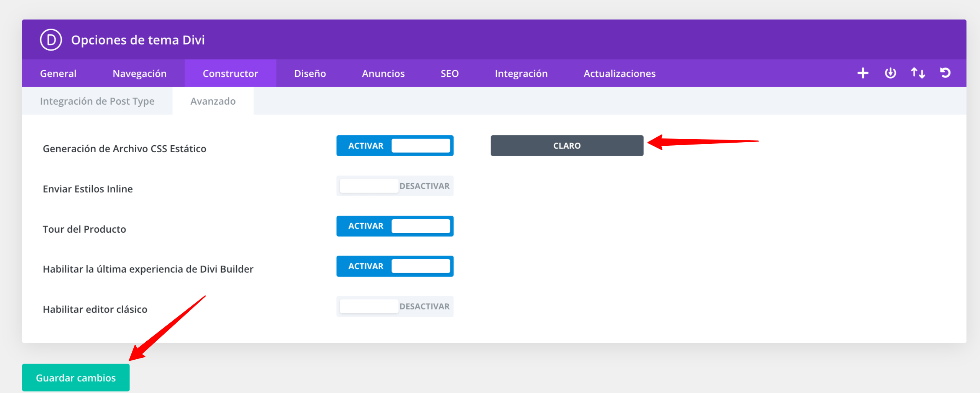980x393 pixels.
Task: Click the Enviar Estilos Inline label
Action: [x=88, y=189]
